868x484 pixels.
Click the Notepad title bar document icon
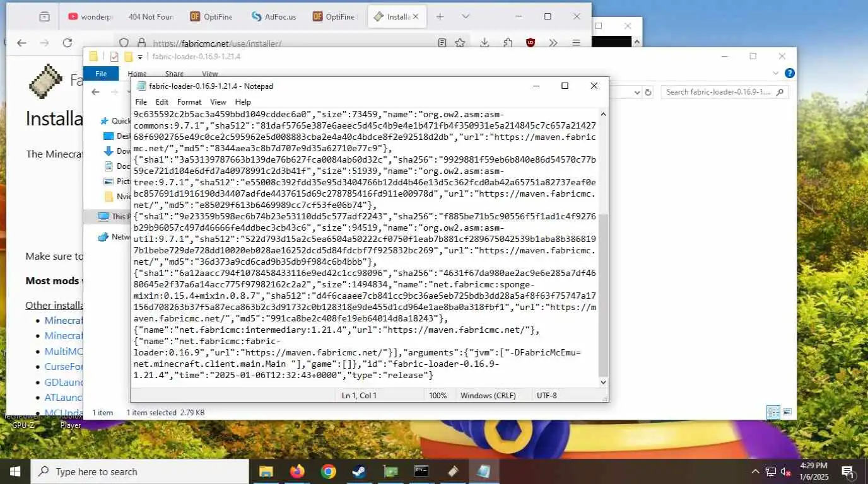(141, 86)
